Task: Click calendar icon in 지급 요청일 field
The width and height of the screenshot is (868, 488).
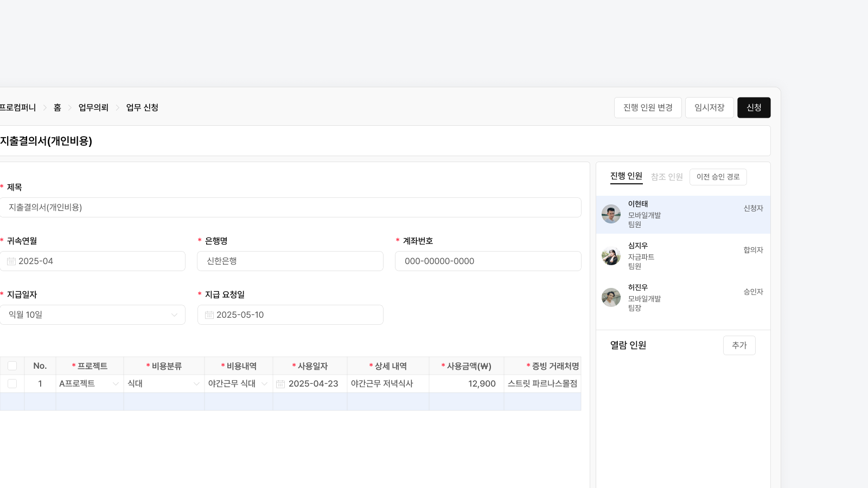Action: pos(209,315)
